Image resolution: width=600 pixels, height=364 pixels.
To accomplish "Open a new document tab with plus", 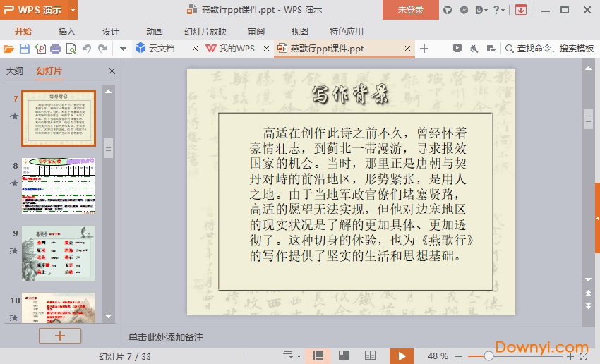I will coord(424,49).
